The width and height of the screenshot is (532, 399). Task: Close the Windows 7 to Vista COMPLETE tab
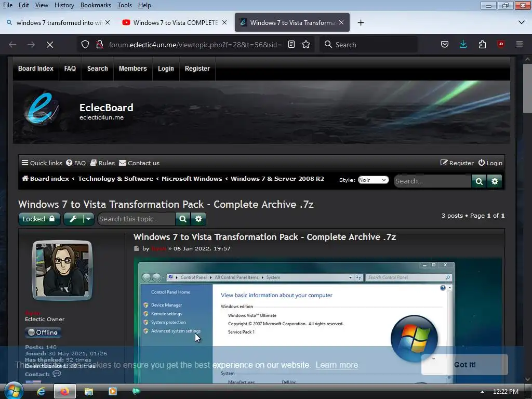coord(224,22)
